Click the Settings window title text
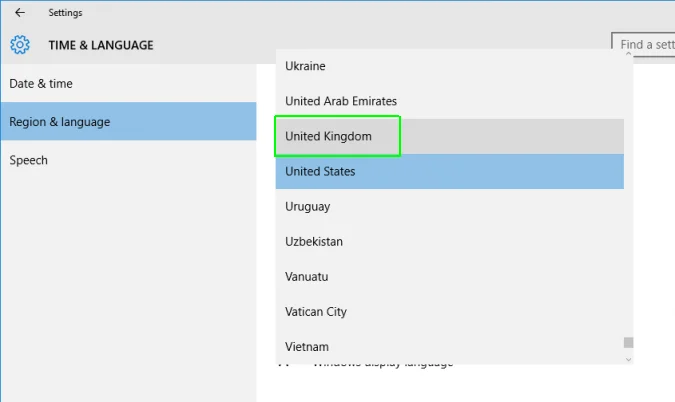The image size is (675, 402). click(65, 13)
